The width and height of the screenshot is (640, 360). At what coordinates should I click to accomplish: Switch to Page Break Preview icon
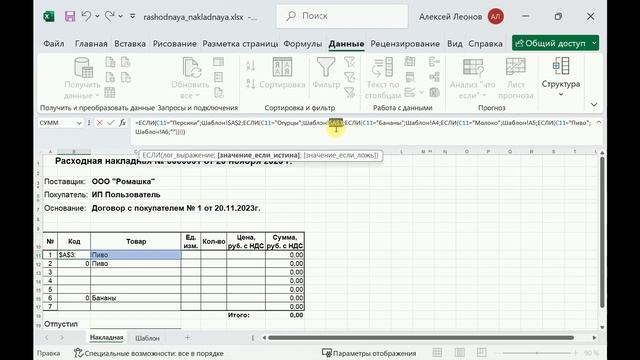pos(482,353)
